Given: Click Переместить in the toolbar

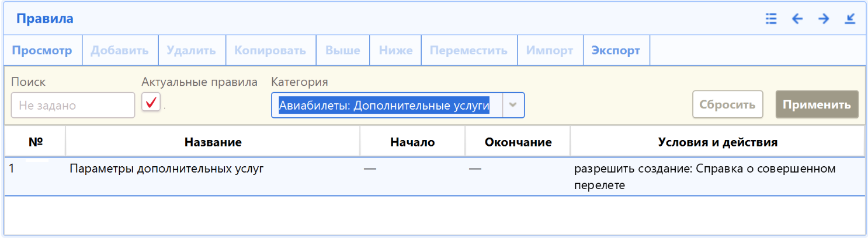Looking at the screenshot, I should tap(468, 51).
